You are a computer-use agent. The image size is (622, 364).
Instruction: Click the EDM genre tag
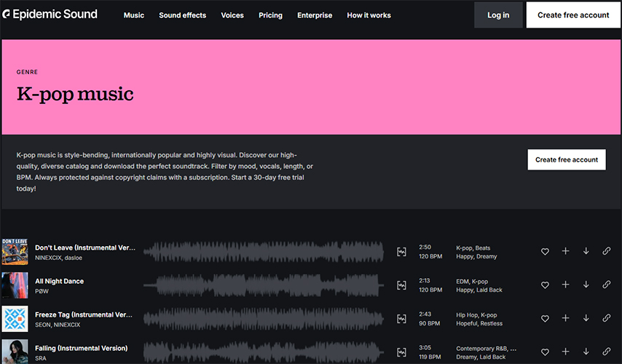462,282
